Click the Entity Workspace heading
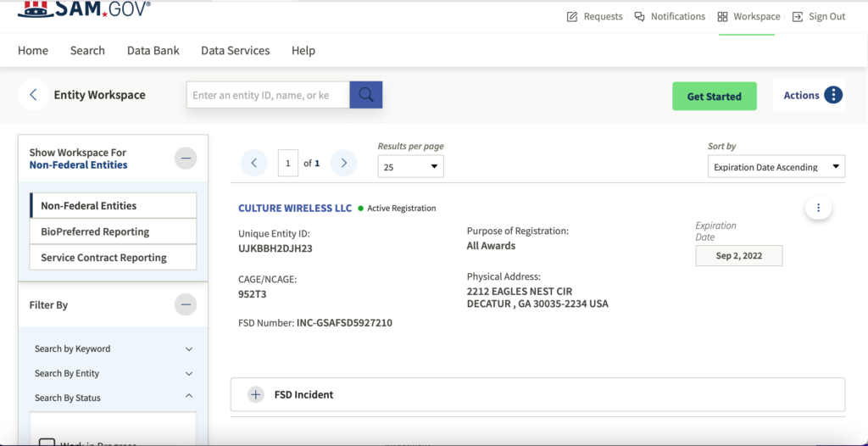 click(100, 95)
